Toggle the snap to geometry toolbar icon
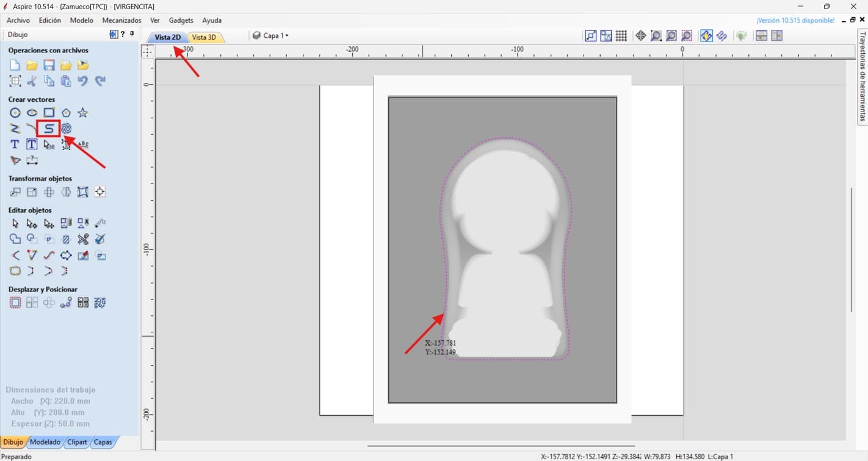868x461 pixels. coord(591,36)
